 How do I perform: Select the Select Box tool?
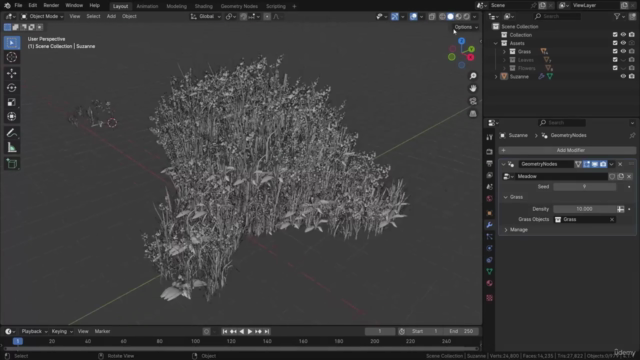[11, 43]
